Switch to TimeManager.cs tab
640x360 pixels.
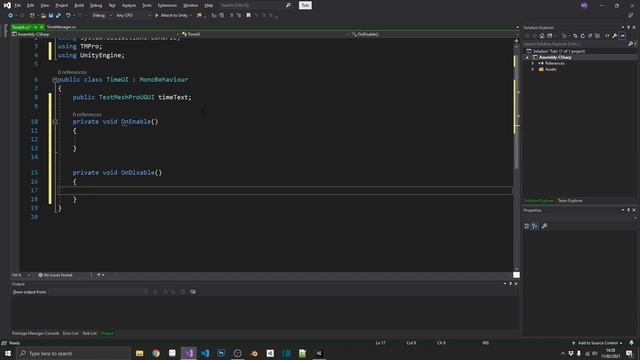[61, 27]
